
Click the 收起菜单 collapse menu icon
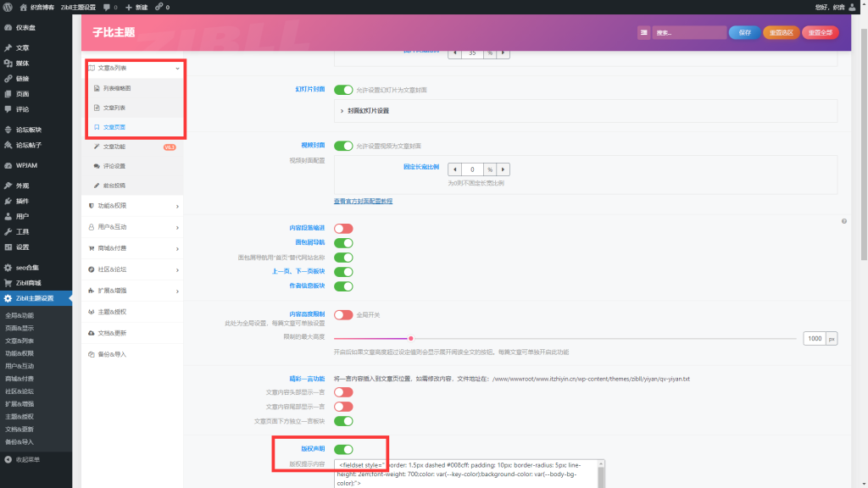click(x=8, y=460)
